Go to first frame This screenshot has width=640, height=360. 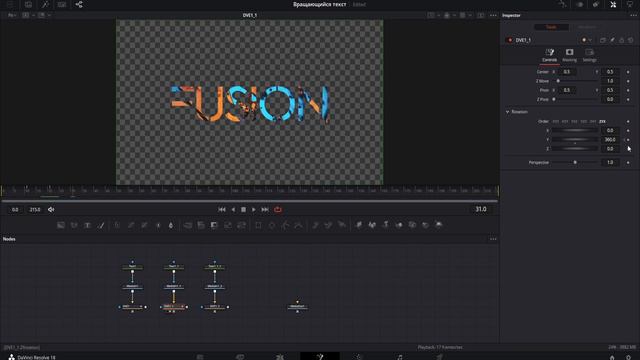222,209
